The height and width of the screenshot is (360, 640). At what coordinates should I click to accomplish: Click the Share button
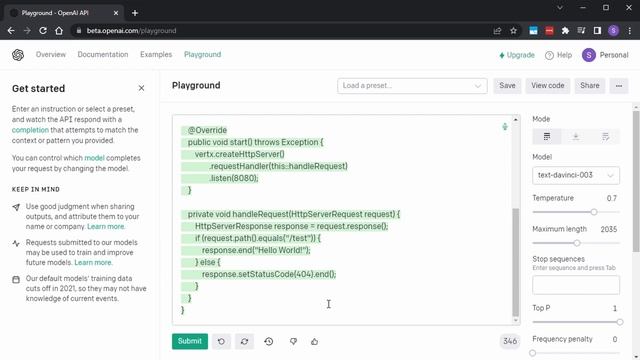point(590,86)
